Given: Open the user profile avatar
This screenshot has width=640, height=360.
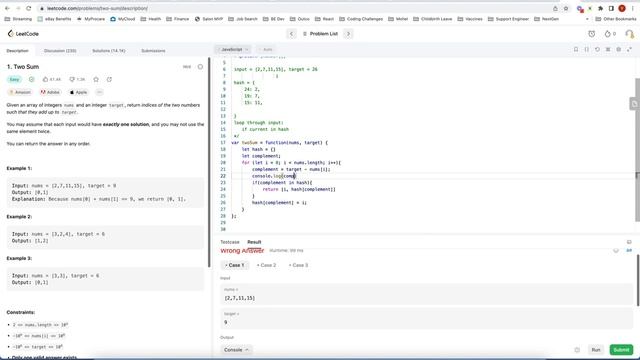Looking at the screenshot, I should (x=629, y=34).
